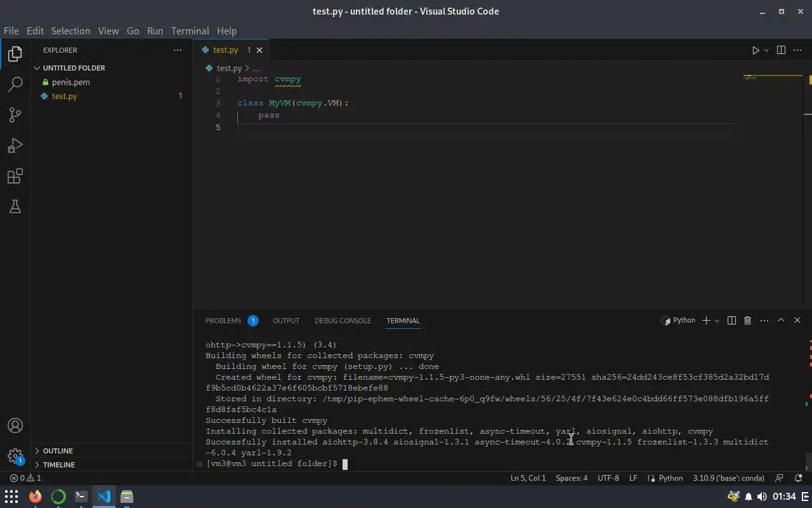Click the breadcrumb ellipsis after test.py
The height and width of the screenshot is (508, 812).
[x=256, y=68]
